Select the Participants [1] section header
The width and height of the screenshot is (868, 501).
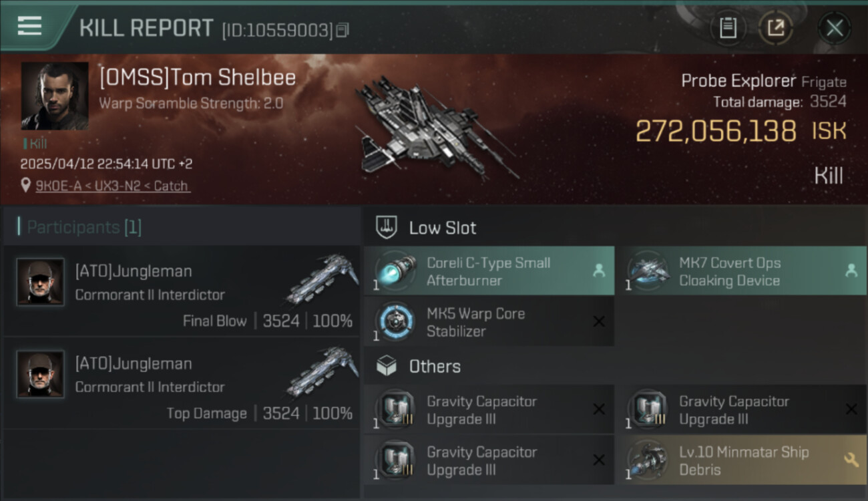tap(84, 227)
